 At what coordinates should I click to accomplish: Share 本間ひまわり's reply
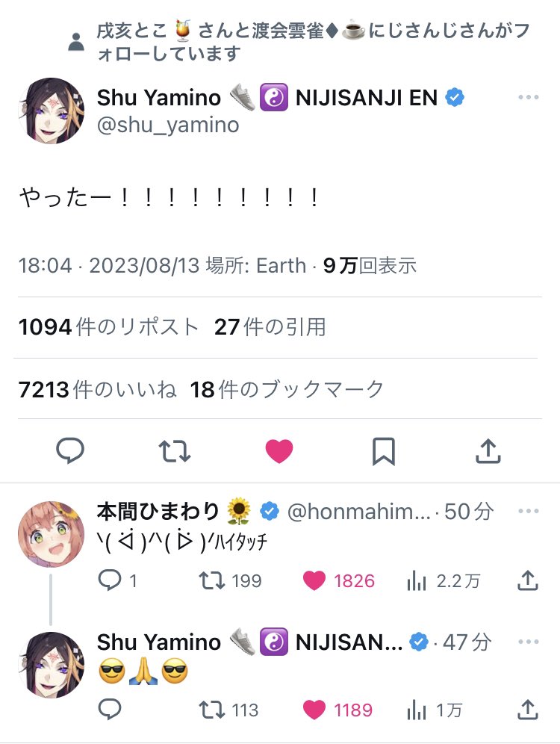point(527,580)
